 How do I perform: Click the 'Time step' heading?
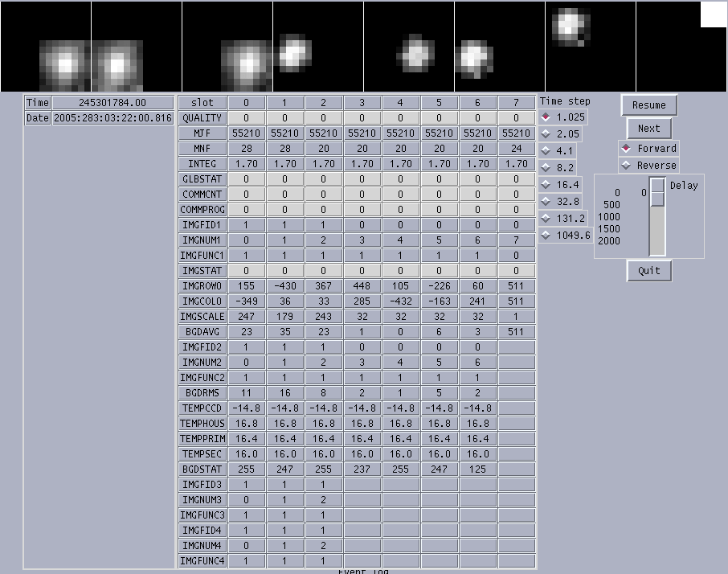click(x=565, y=101)
